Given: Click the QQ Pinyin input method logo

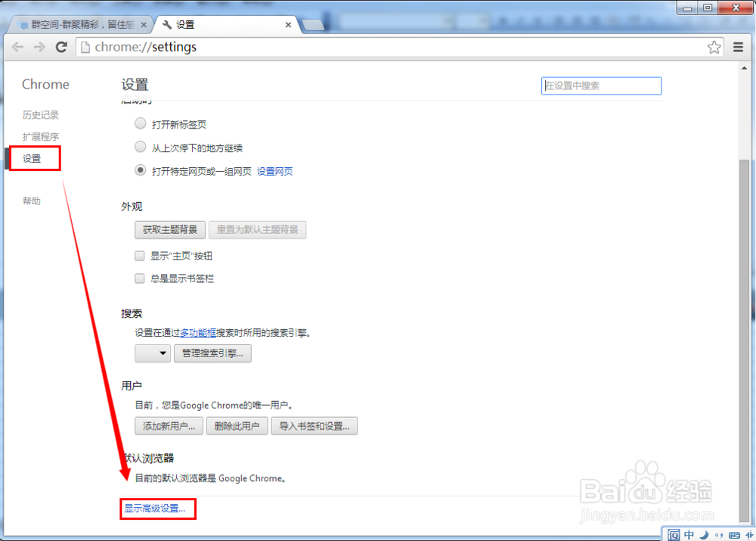Looking at the screenshot, I should tap(673, 534).
